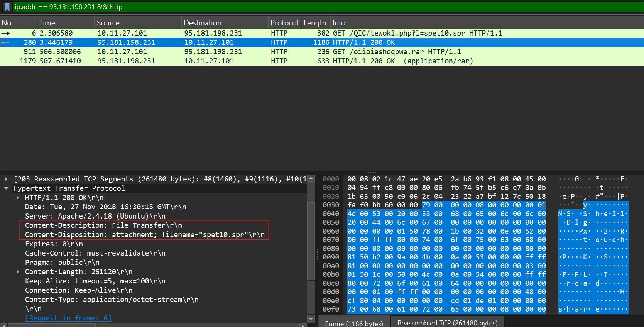644x327 pixels.
Task: Switch to the Frame (1186 bytes) tab
Action: pos(354,323)
